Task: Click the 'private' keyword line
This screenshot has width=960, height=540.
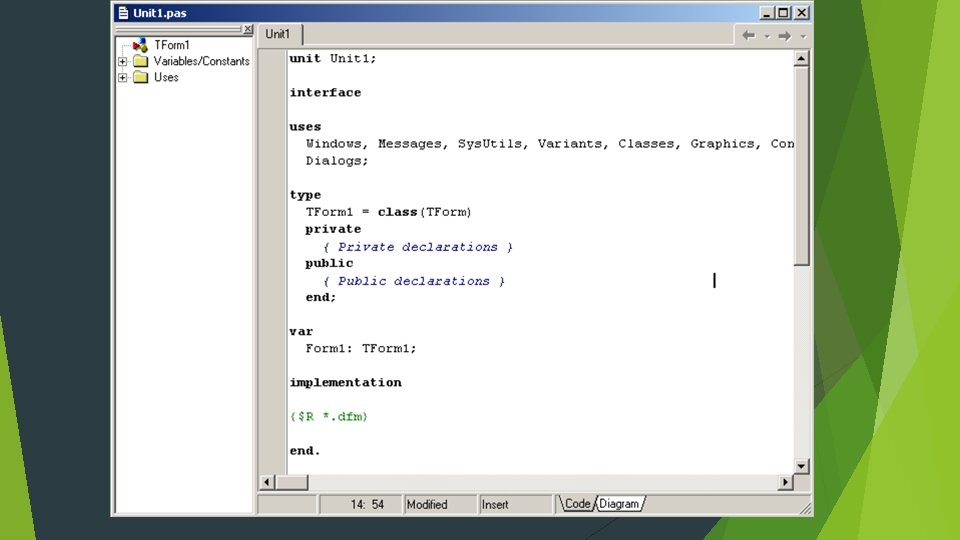Action: [x=333, y=229]
